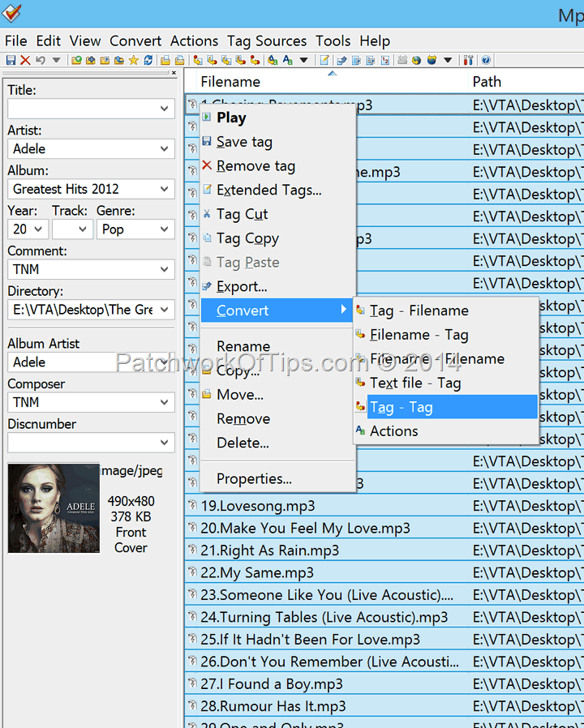
Task: Select Text file - Tag in the Convert submenu
Action: coord(446,383)
